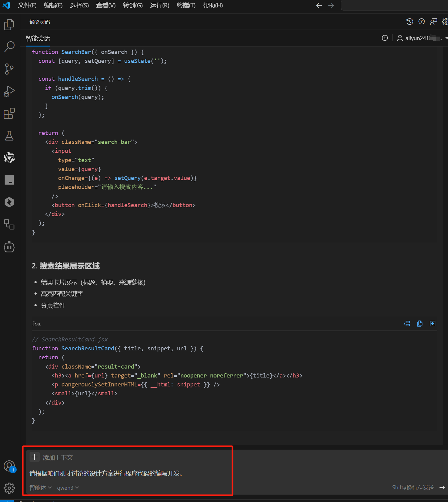Open Source Control view

click(9, 69)
